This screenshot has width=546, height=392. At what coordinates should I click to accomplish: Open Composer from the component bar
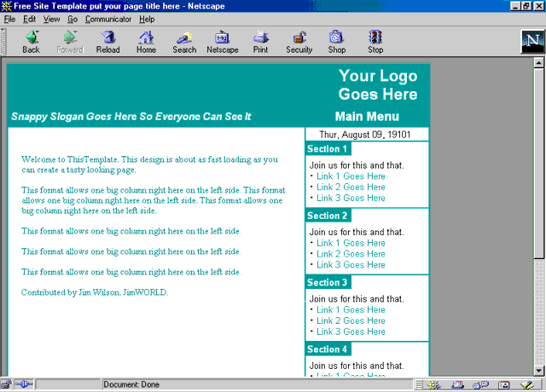point(527,385)
